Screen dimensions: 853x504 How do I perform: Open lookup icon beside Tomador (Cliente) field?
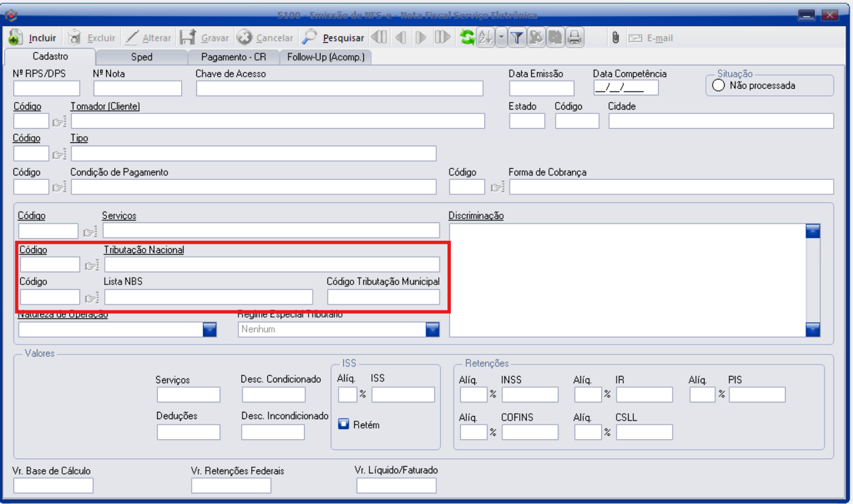(x=59, y=121)
